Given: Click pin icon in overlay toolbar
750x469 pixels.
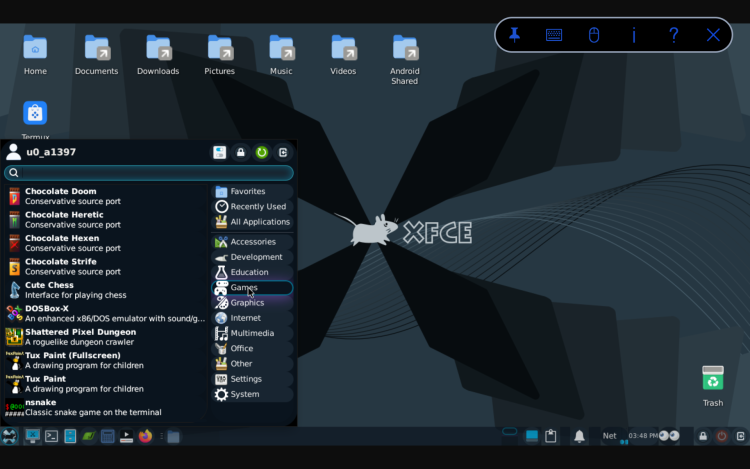Looking at the screenshot, I should [x=514, y=35].
